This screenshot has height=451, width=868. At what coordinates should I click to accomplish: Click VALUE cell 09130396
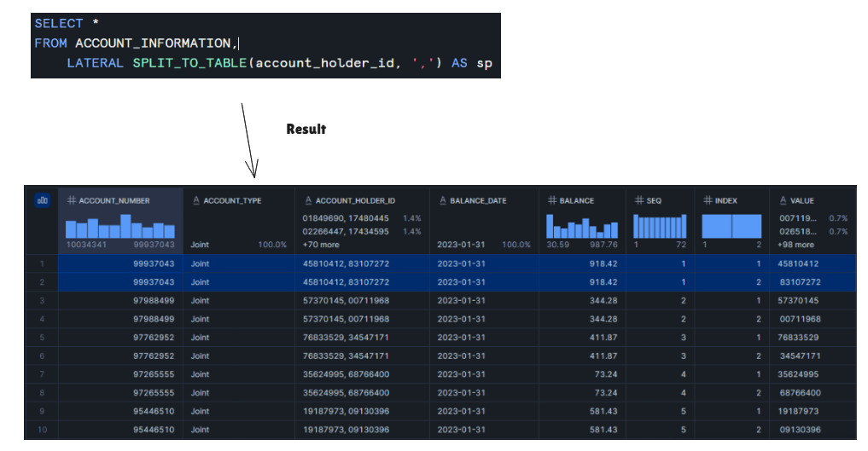click(x=800, y=430)
